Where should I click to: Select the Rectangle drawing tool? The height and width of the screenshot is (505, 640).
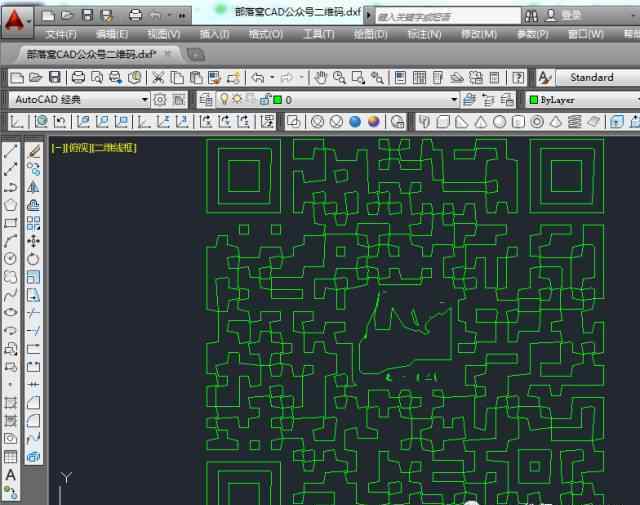coord(11,222)
